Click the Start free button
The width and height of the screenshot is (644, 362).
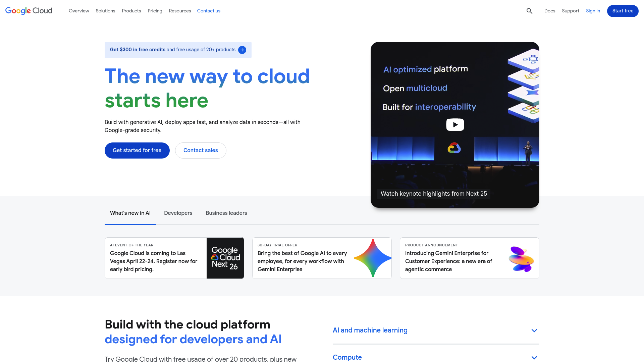coord(623,11)
